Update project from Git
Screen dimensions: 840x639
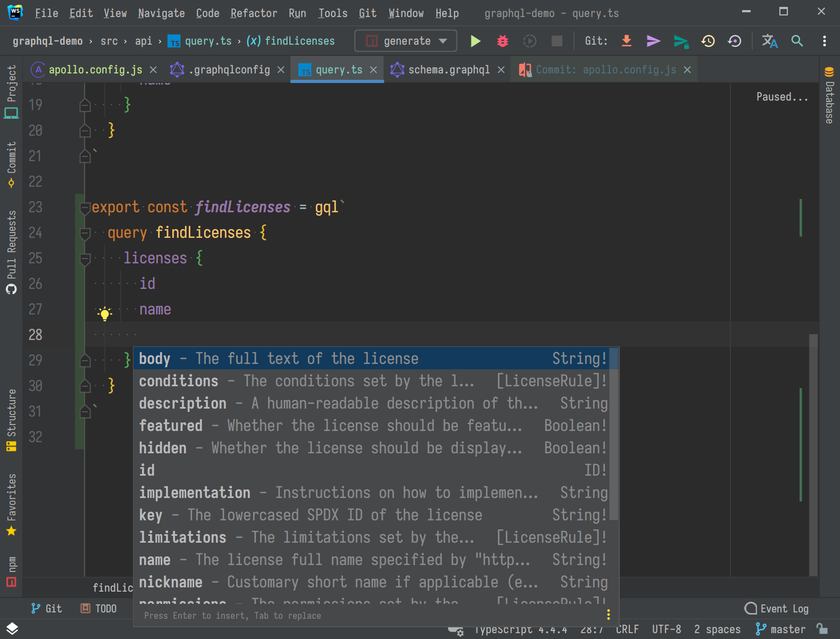(627, 41)
